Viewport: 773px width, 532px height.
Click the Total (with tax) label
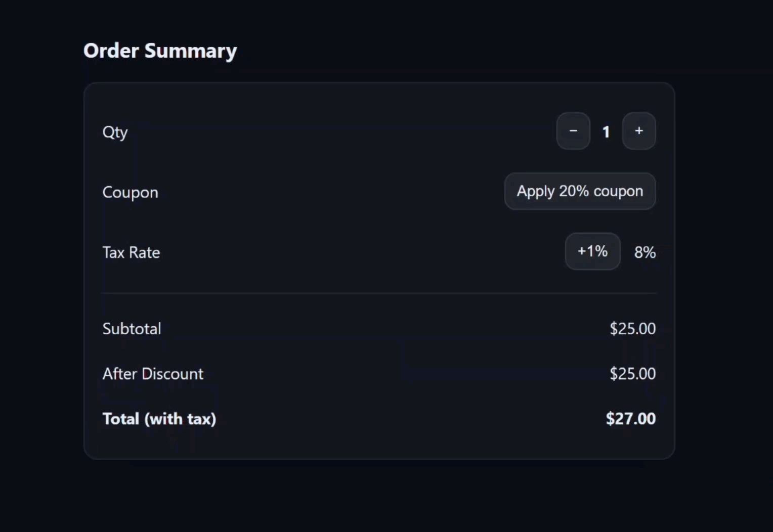point(159,419)
